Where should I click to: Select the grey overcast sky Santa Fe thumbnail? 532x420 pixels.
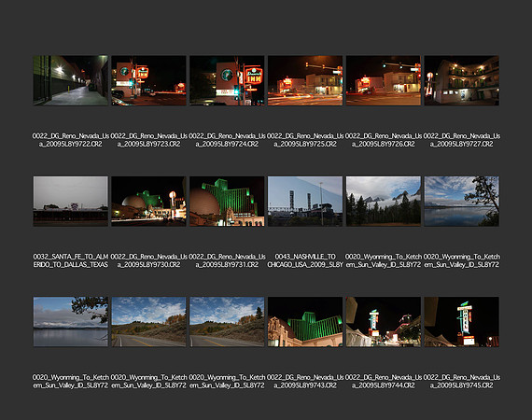[71, 202]
